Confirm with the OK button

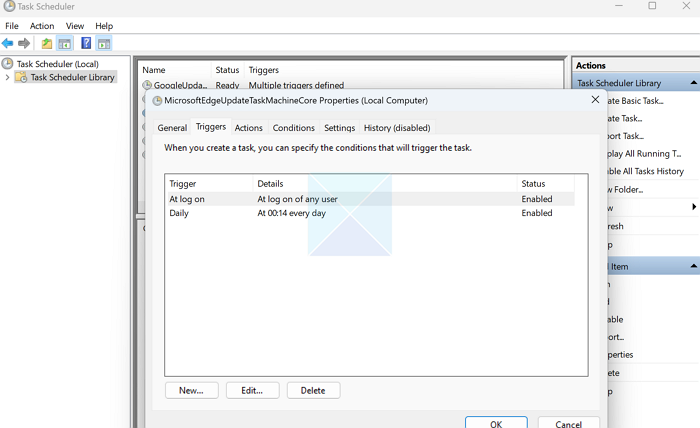(496, 423)
